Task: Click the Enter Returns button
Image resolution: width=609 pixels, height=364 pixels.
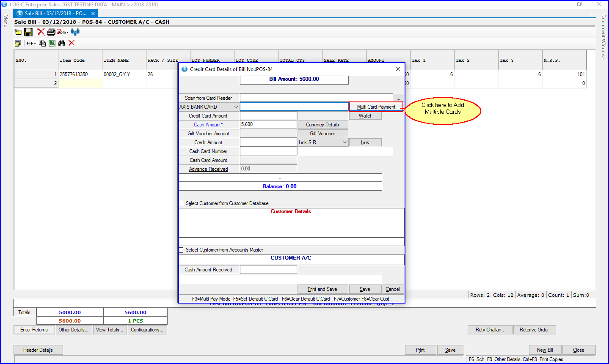Action: tap(34, 330)
